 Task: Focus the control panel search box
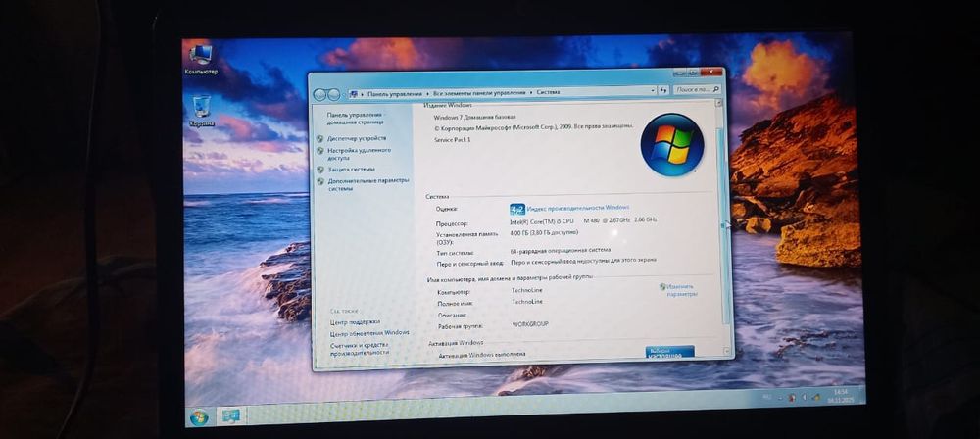(x=698, y=90)
